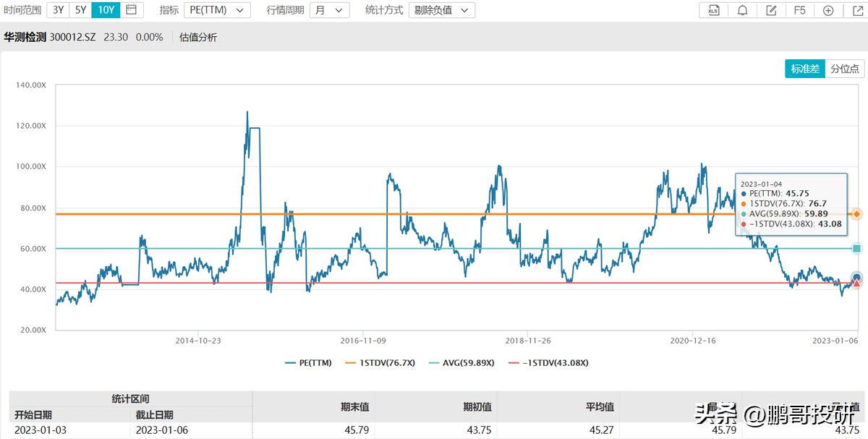Switch time range to 5Y
The height and width of the screenshot is (439, 868).
pyautogui.click(x=81, y=10)
